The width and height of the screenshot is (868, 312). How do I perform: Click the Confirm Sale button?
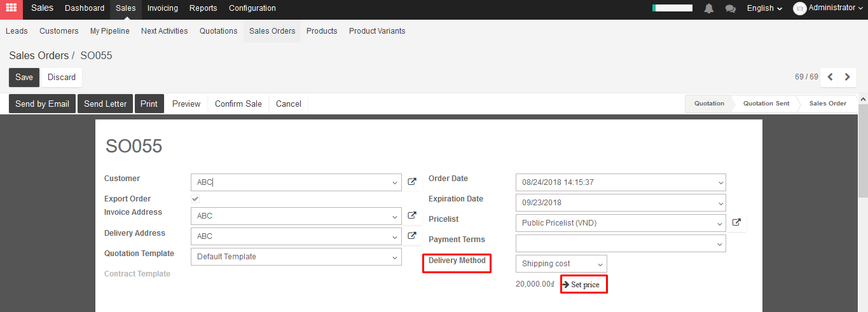point(238,104)
